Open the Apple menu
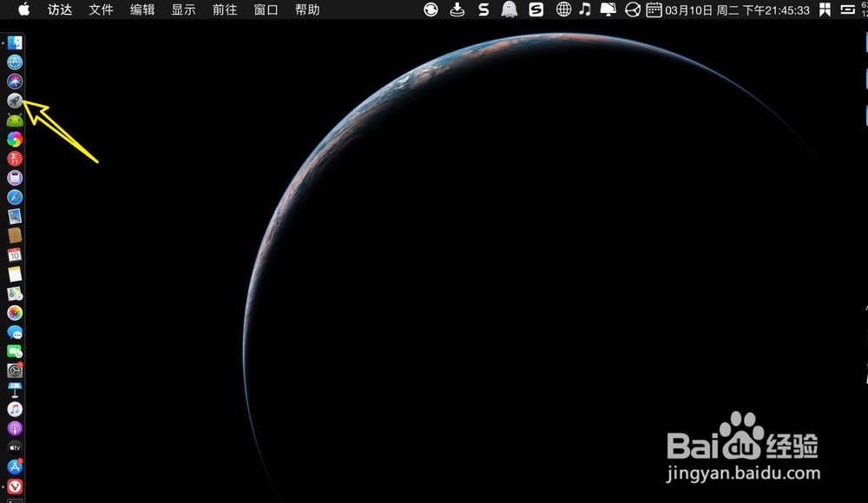The image size is (868, 503). coord(23,10)
